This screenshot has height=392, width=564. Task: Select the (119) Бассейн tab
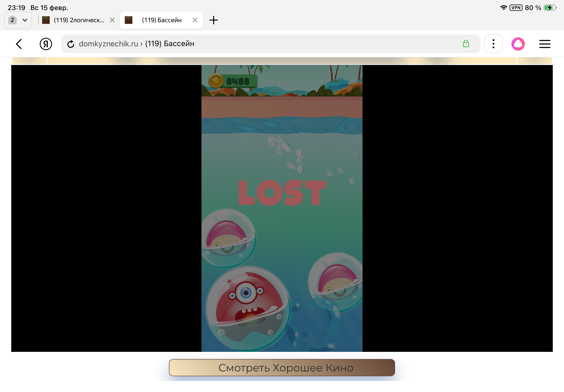161,20
